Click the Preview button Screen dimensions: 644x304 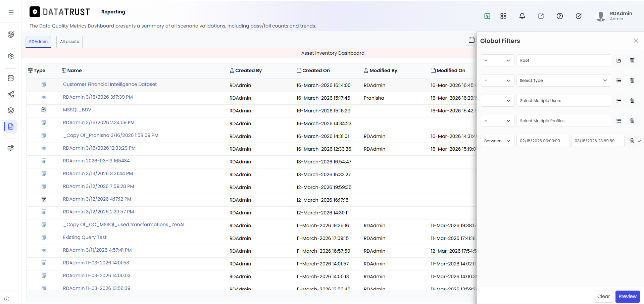(627, 296)
